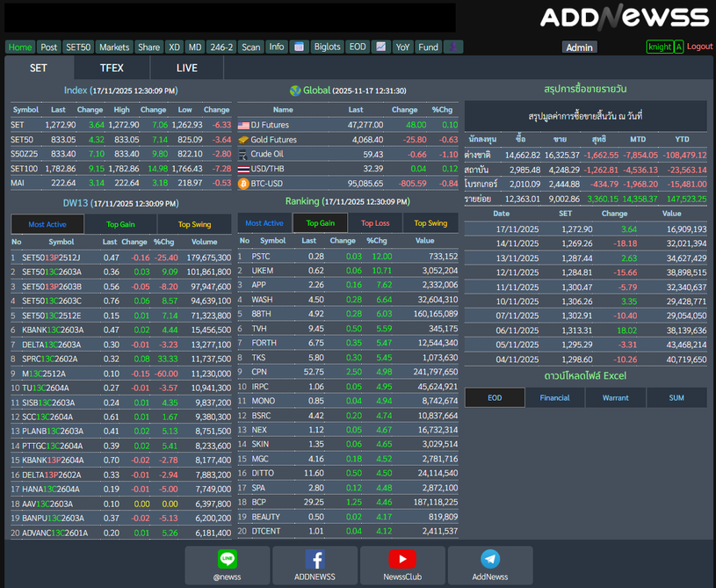716x588 pixels.
Task: Open the LINE @newss icon
Action: [x=228, y=561]
